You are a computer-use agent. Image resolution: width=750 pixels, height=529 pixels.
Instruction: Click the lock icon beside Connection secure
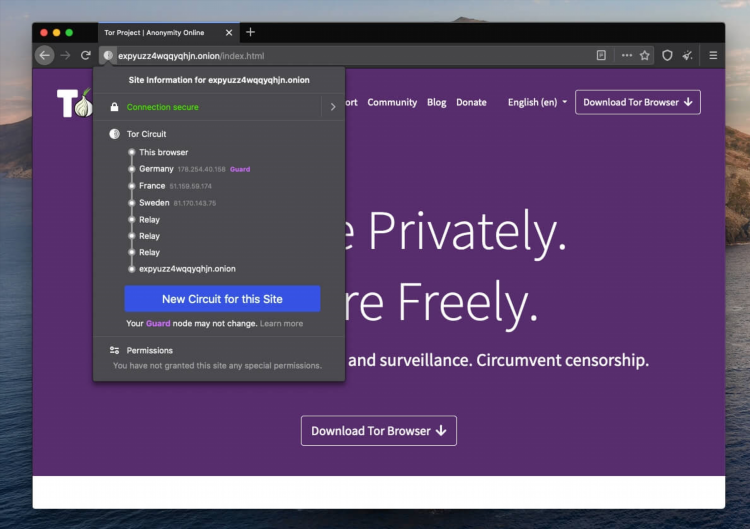[114, 107]
